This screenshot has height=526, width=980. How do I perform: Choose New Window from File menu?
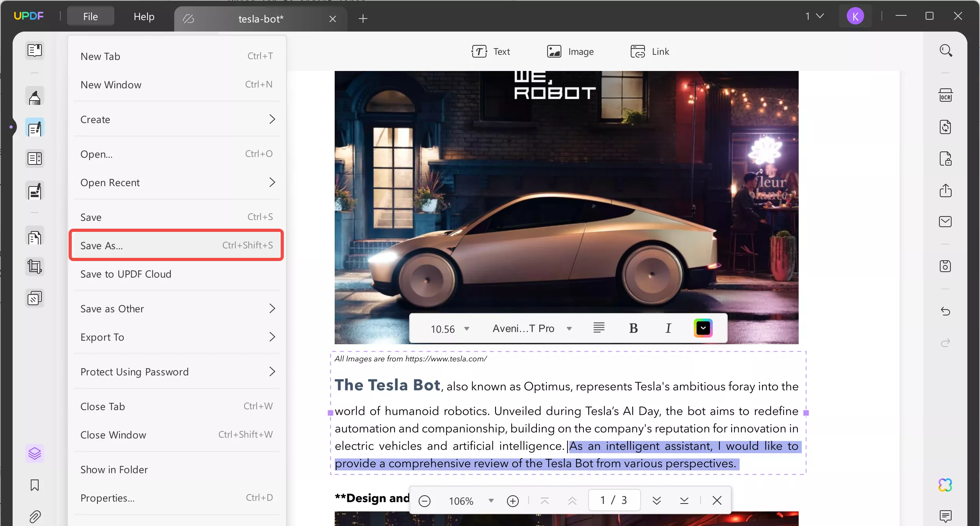click(177, 85)
